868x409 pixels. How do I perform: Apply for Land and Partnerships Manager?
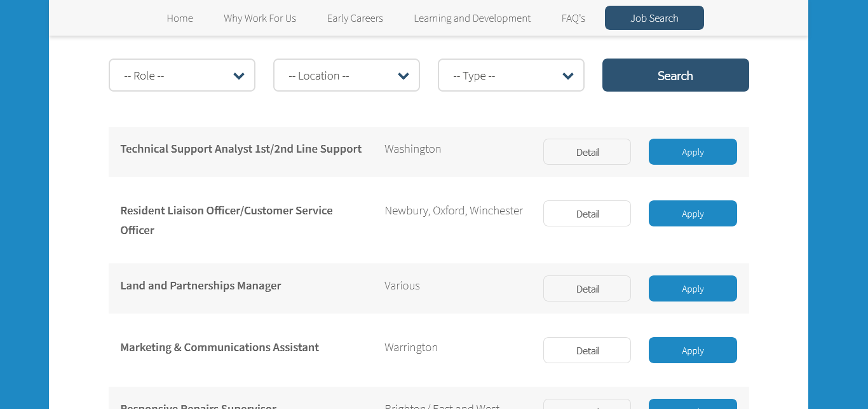coord(693,289)
